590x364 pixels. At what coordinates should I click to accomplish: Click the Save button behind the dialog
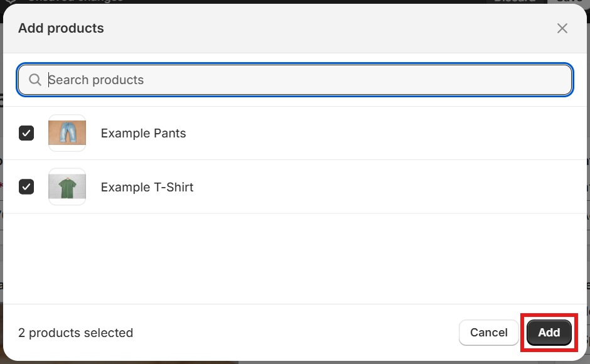coord(569,1)
